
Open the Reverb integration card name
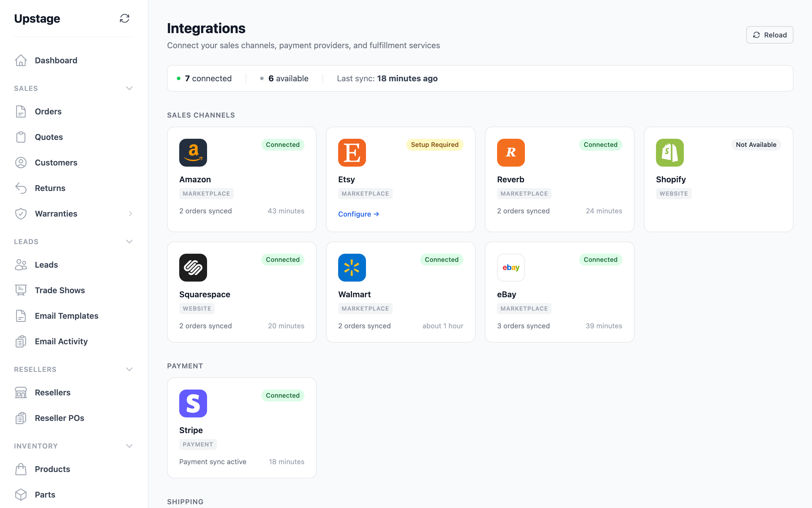coord(510,179)
